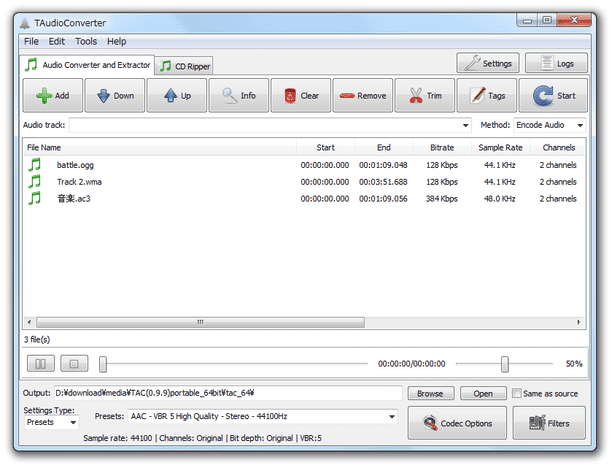The width and height of the screenshot is (612, 468).
Task: Click the stop playback button
Action: point(74,364)
